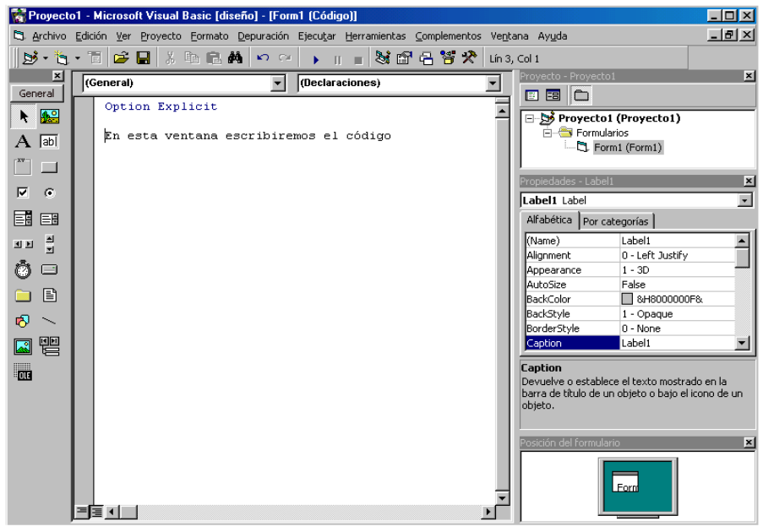
Task: Click the properties list scroll down arrow
Action: pos(741,343)
